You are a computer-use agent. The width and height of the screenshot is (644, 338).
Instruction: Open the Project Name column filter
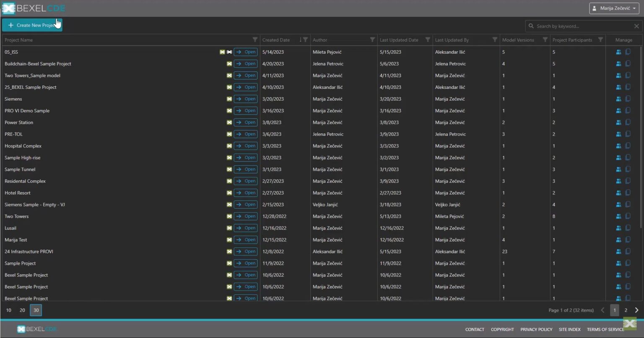254,39
